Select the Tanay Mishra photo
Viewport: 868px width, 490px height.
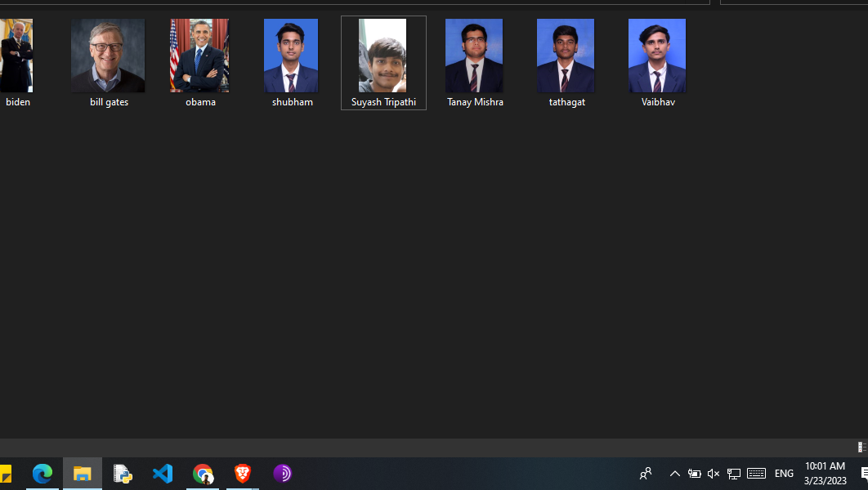tap(475, 56)
